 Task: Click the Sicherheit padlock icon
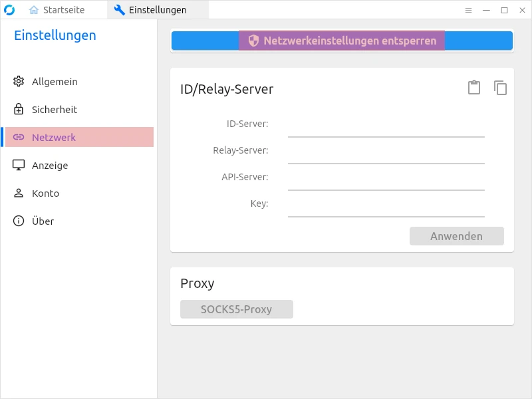click(x=19, y=109)
